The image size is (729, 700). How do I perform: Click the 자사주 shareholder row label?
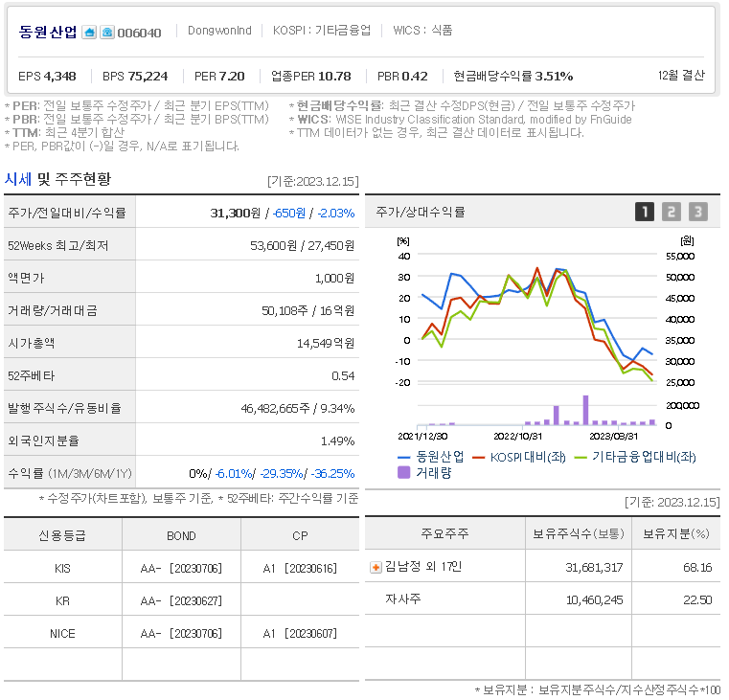[403, 598]
